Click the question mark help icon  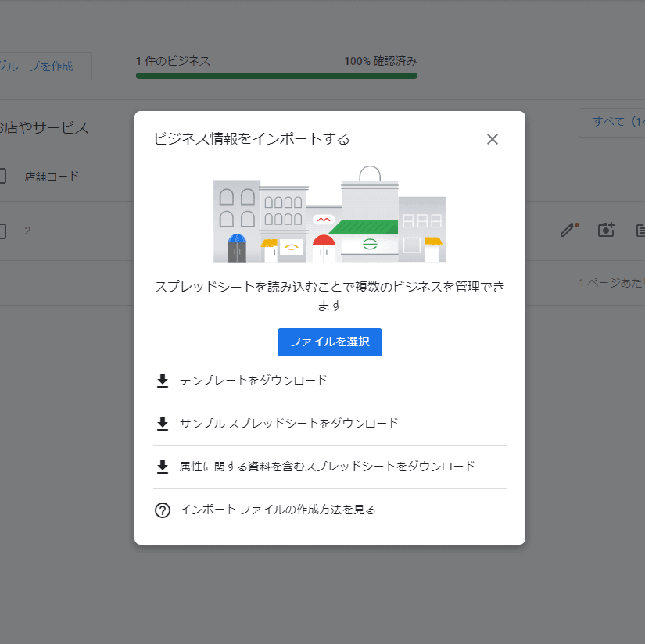pyautogui.click(x=163, y=510)
